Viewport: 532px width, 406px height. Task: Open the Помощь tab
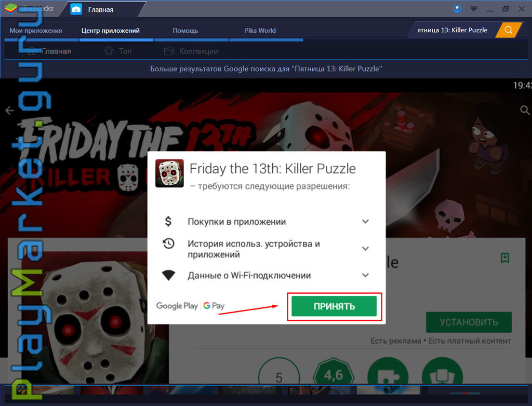point(185,31)
